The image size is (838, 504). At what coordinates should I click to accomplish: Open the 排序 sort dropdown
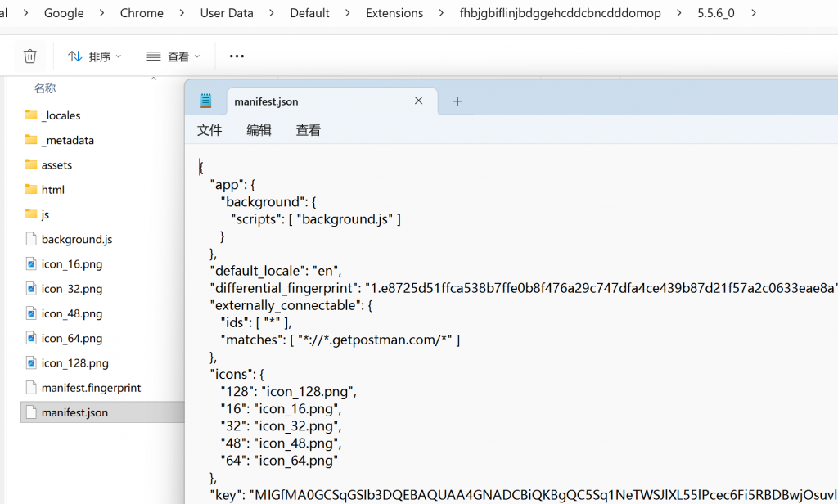pos(94,56)
